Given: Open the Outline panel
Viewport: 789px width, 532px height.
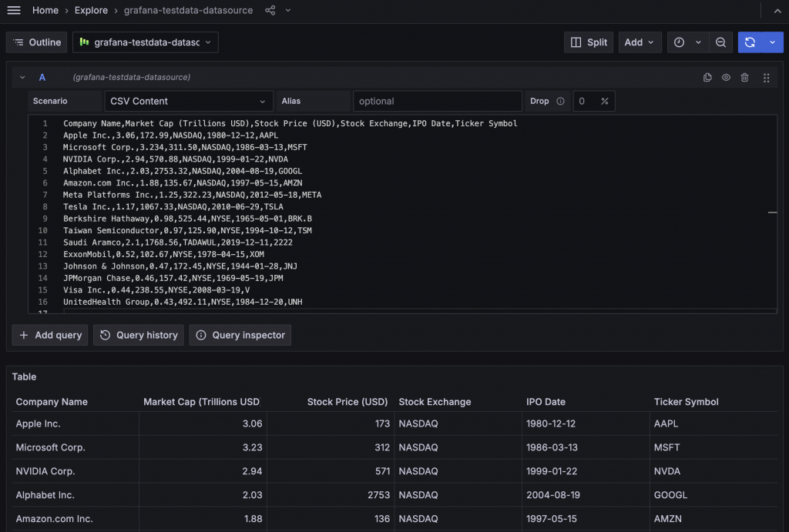Looking at the screenshot, I should [x=37, y=42].
